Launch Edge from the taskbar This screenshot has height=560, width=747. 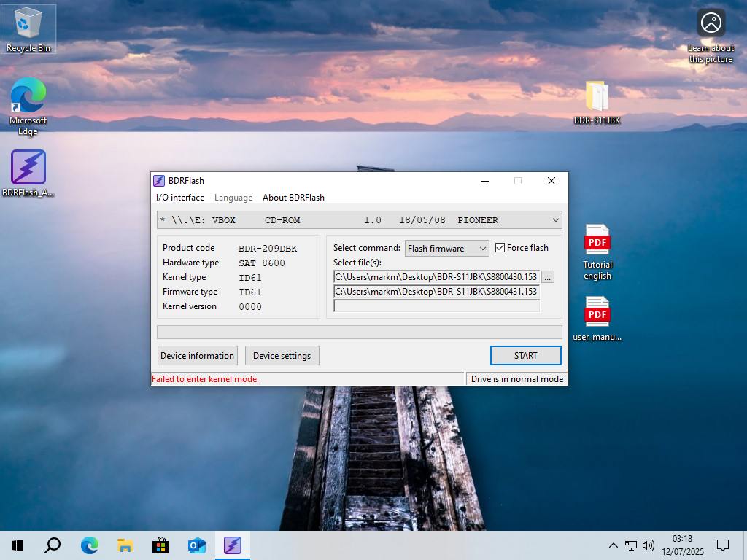pos(89,545)
